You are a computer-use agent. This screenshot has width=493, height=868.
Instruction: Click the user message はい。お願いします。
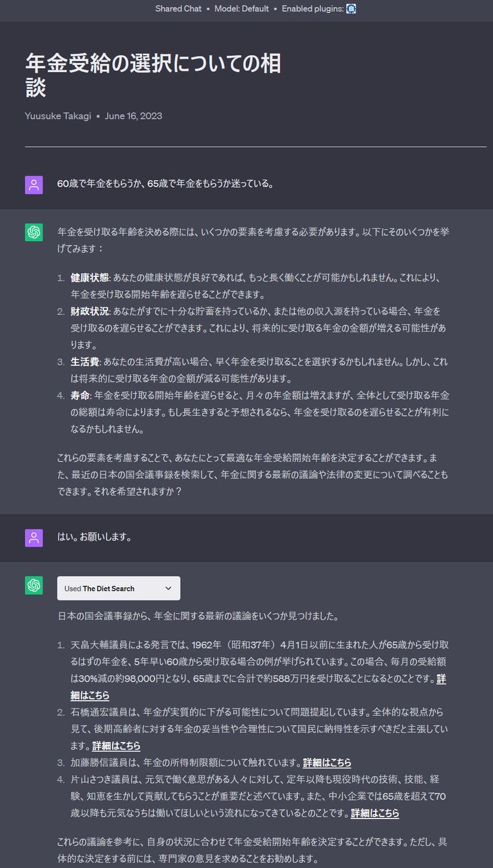coord(95,538)
